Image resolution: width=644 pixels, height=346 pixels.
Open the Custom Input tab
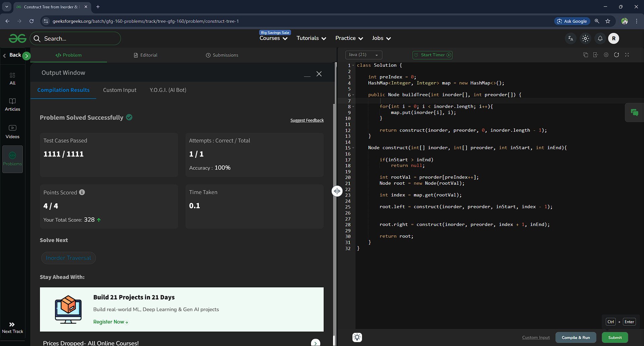[x=119, y=90]
